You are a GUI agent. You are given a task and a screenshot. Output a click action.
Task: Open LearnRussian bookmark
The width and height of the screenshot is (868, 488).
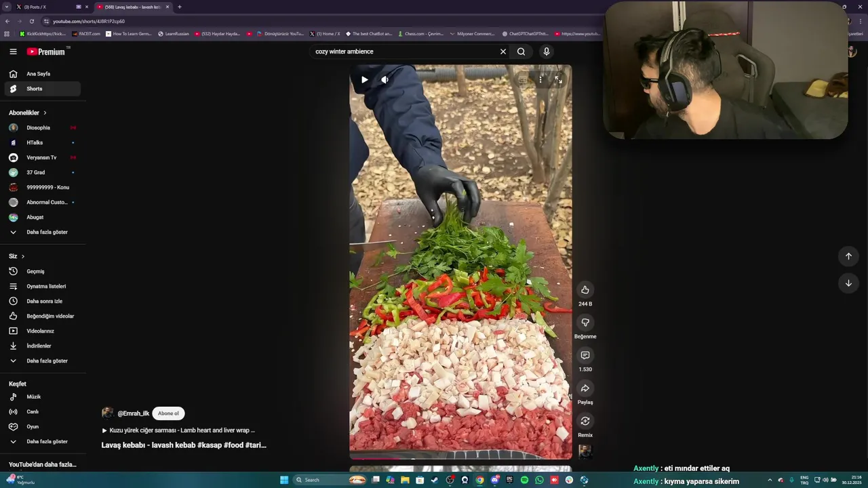pos(174,33)
